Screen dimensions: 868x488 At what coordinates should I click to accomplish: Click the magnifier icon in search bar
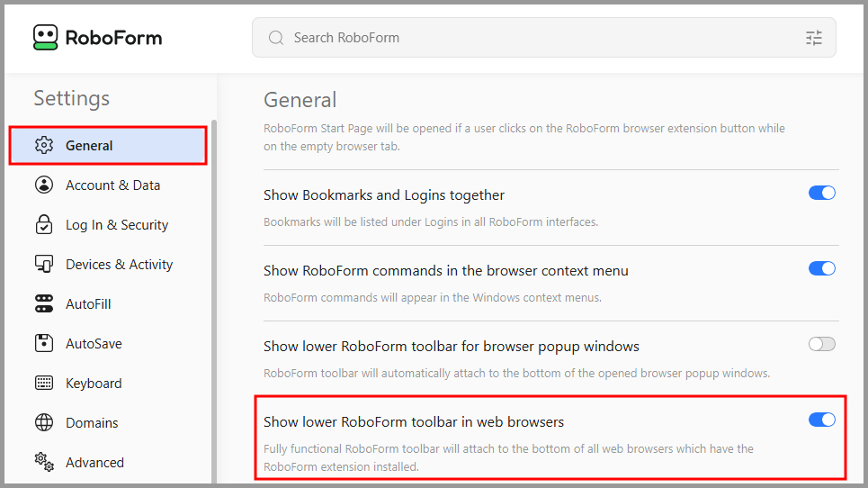(275, 38)
